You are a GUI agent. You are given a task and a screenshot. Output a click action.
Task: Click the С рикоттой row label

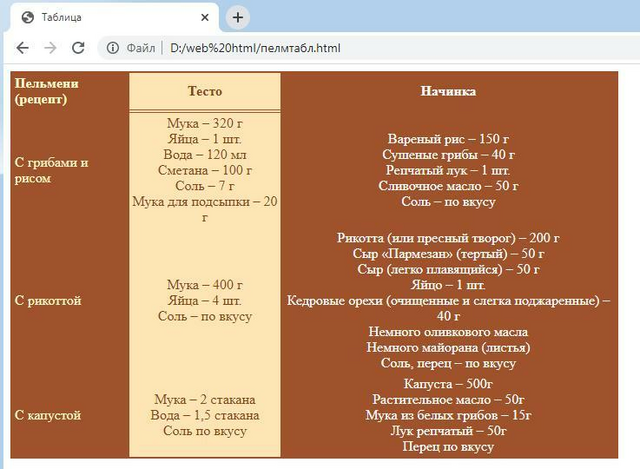48,301
